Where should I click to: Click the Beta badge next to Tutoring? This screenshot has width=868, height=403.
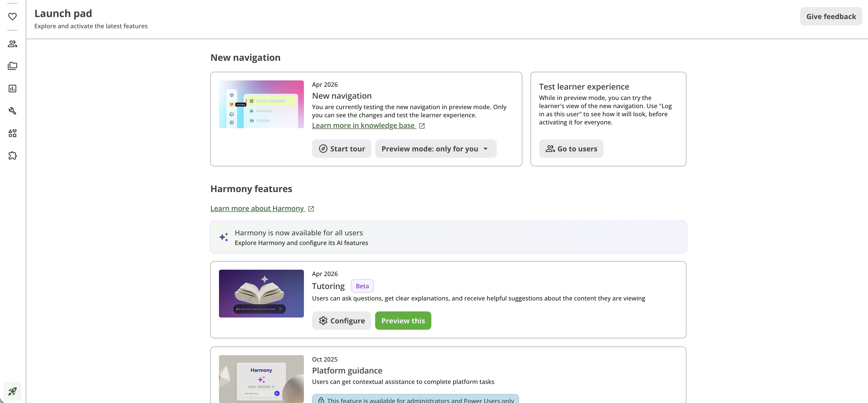[362, 286]
